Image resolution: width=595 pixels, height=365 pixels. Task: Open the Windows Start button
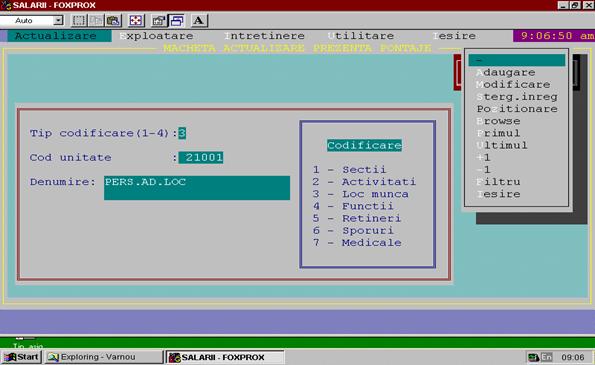[x=21, y=357]
